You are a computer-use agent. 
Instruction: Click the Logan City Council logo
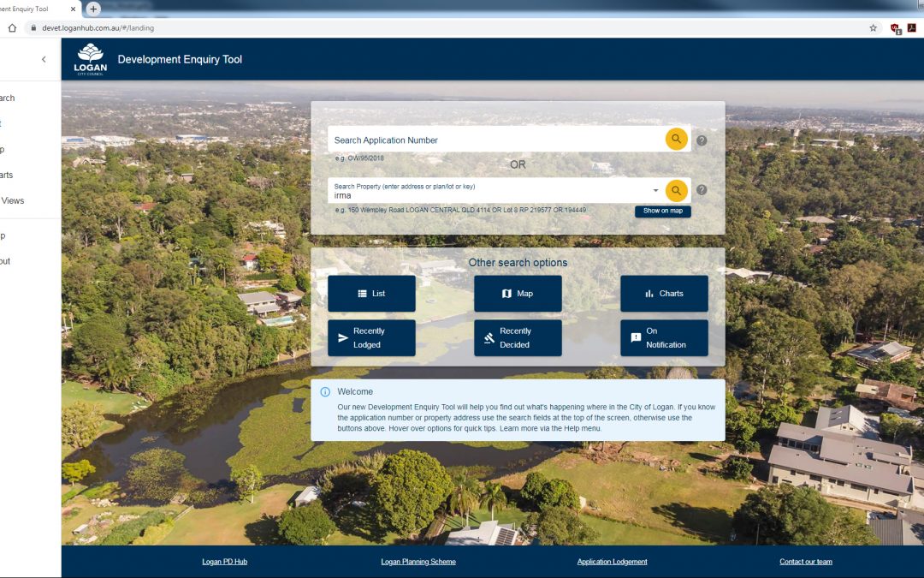point(90,59)
